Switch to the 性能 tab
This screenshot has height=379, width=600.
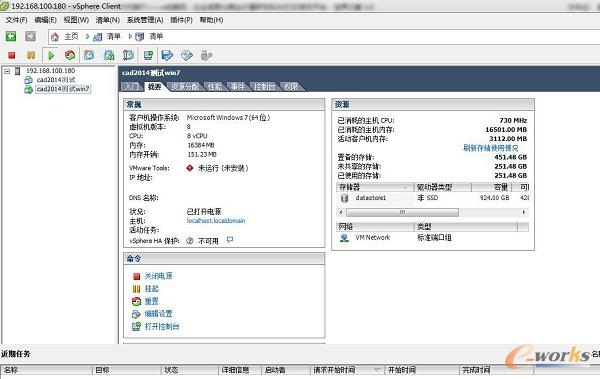[215, 87]
